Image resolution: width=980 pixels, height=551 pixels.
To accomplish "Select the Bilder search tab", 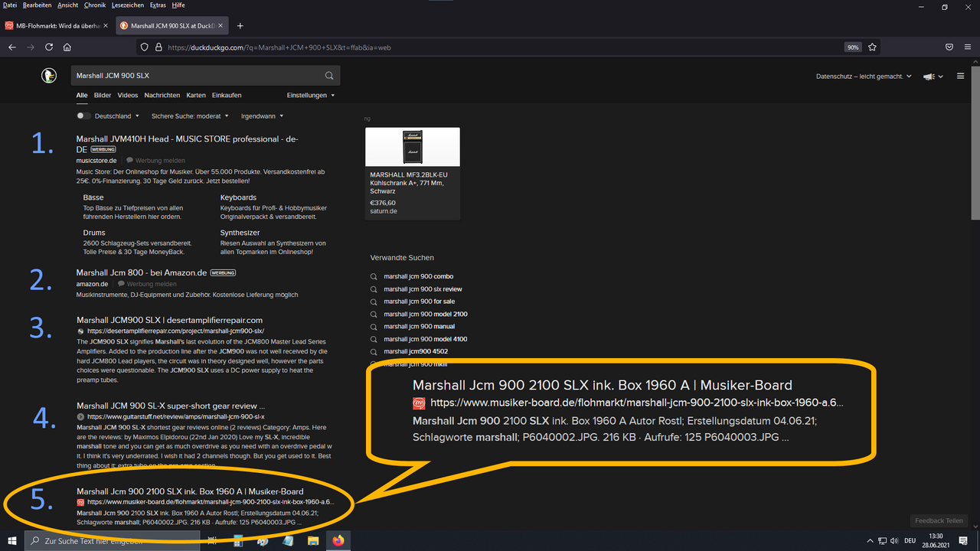I will click(103, 96).
